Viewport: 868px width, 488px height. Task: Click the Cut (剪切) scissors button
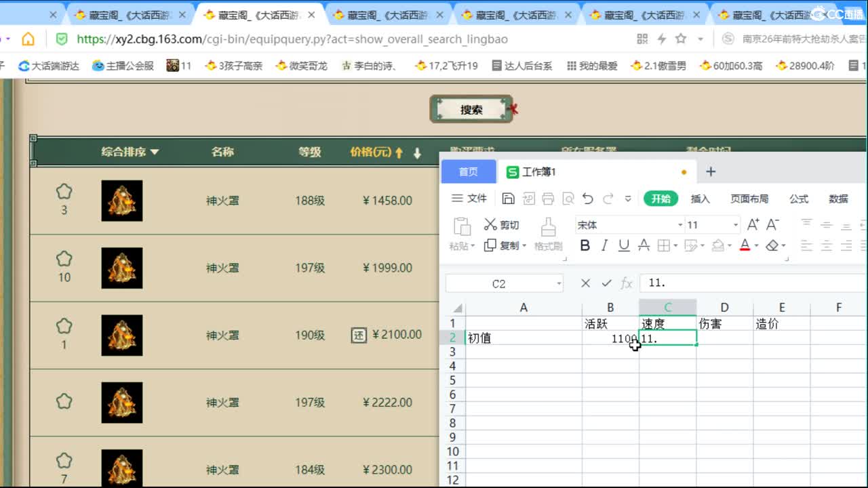[501, 225]
